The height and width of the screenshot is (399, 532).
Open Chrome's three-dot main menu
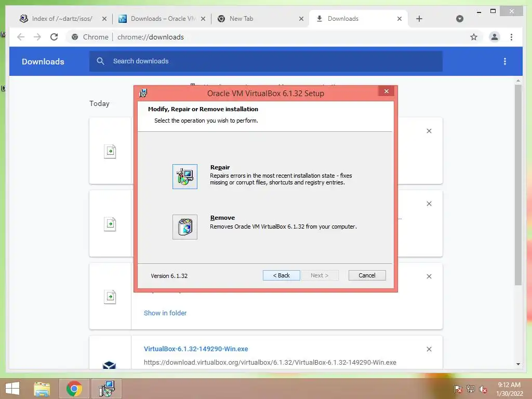tap(511, 37)
